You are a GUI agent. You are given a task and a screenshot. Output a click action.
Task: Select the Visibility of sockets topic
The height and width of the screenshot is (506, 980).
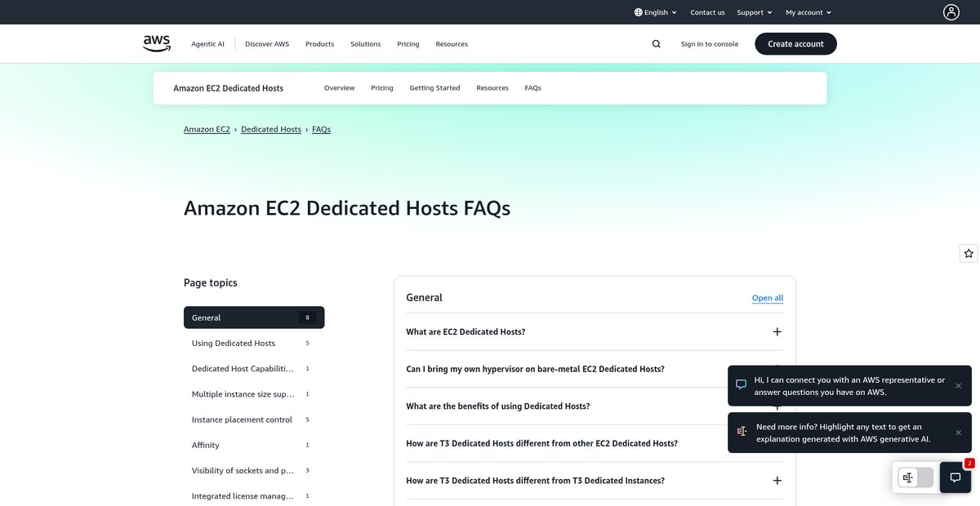coord(254,471)
